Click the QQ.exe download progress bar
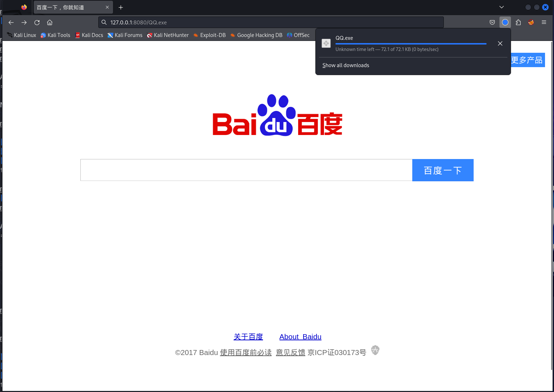 pyautogui.click(x=411, y=44)
